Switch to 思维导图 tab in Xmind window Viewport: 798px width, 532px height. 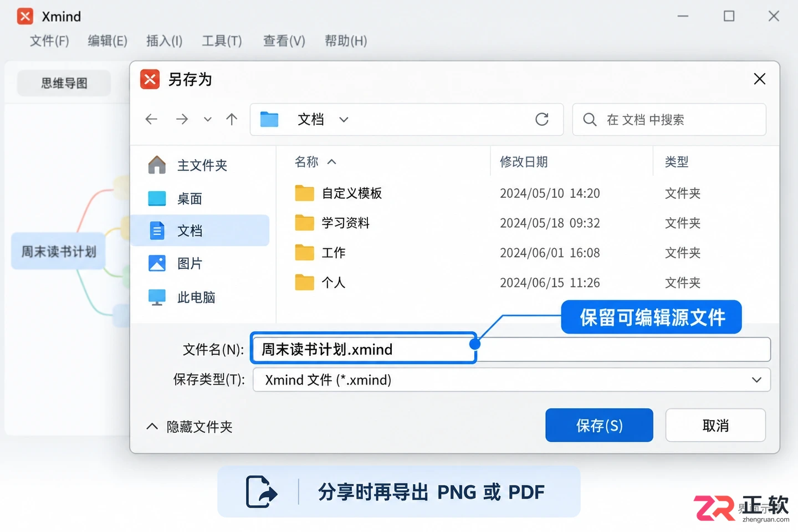(x=64, y=83)
